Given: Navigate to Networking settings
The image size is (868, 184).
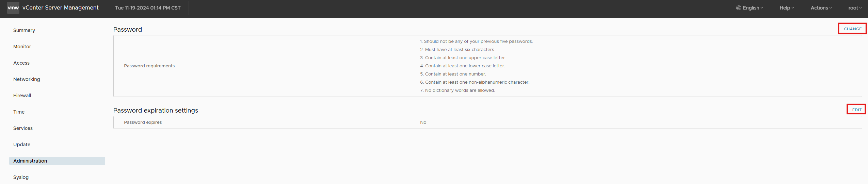Looking at the screenshot, I should point(27,79).
